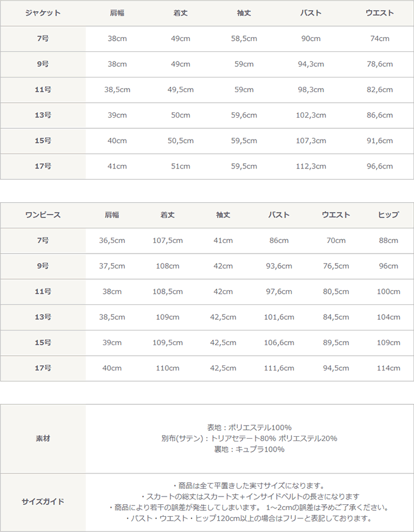Select one-piece 17号 ヒップ value 114cm
The image size is (414, 532).
click(x=389, y=368)
